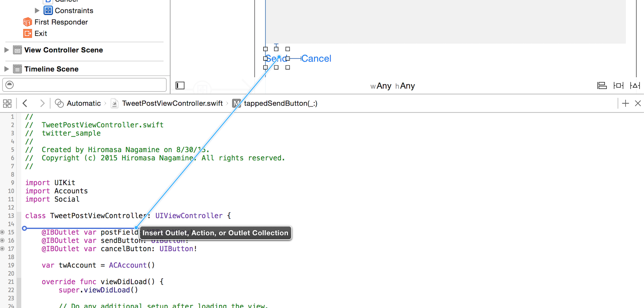Click the cancelButton outlet declaration
The height and width of the screenshot is (308, 644).
coord(119,249)
